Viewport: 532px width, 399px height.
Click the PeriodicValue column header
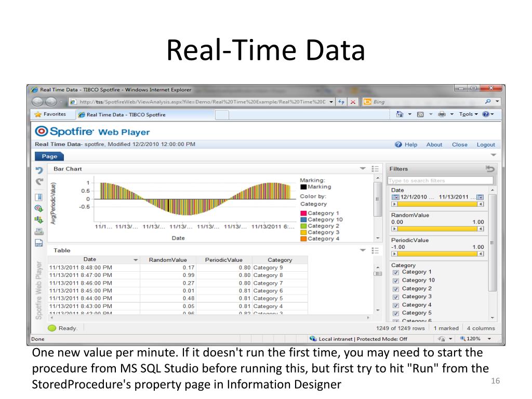(x=223, y=260)
